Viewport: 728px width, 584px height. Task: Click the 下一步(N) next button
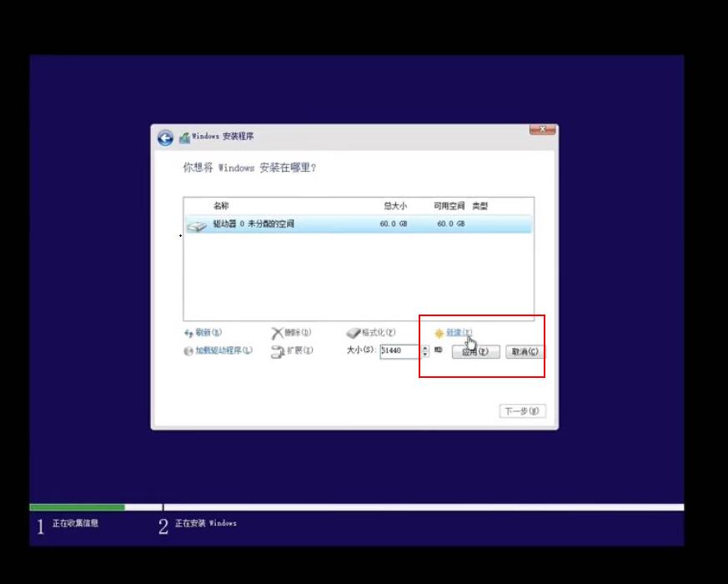522,411
